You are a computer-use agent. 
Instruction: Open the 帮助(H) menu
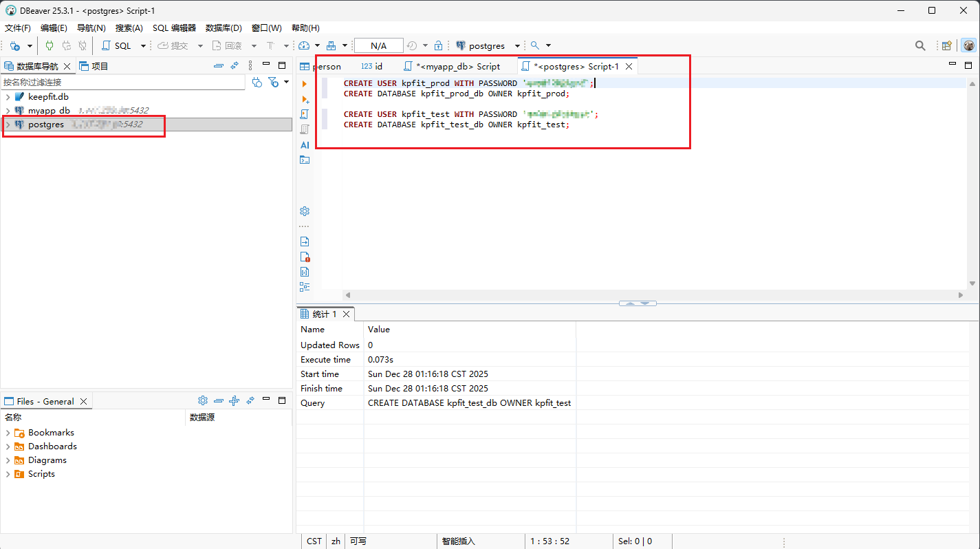tap(305, 28)
